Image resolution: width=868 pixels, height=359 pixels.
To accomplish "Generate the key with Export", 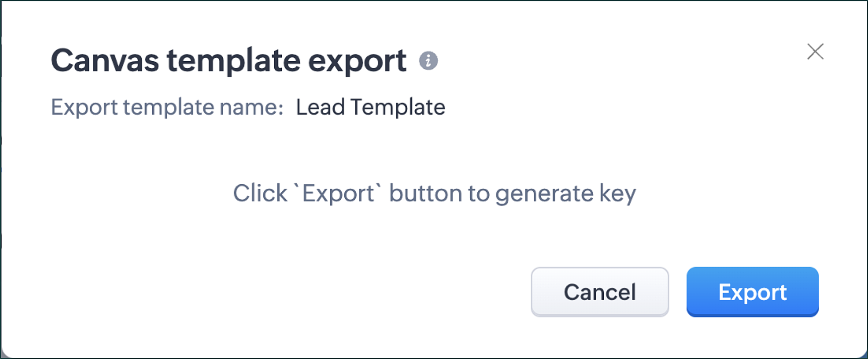I will tap(752, 292).
